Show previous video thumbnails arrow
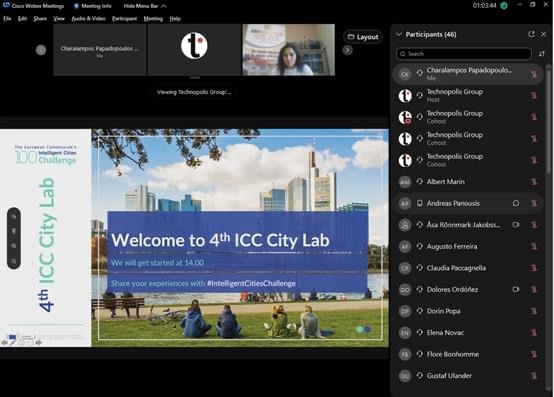Image resolution: width=554 pixels, height=397 pixels. pos(41,50)
